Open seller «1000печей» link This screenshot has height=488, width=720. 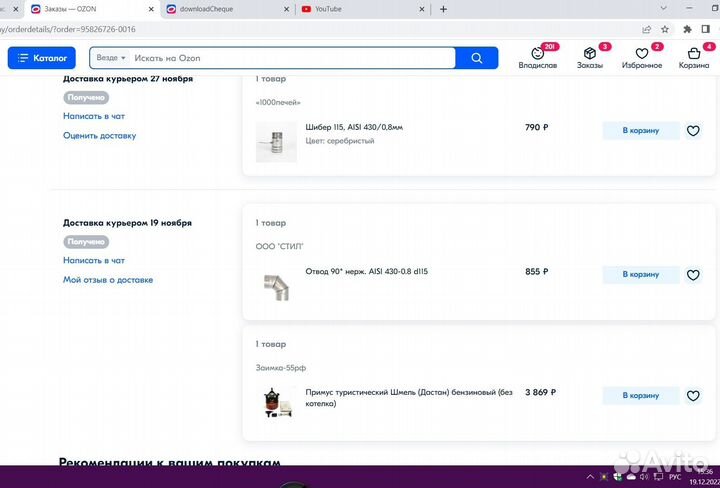278,102
